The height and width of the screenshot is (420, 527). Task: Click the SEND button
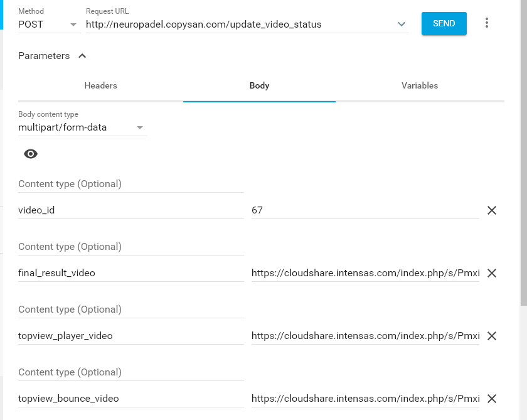444,23
